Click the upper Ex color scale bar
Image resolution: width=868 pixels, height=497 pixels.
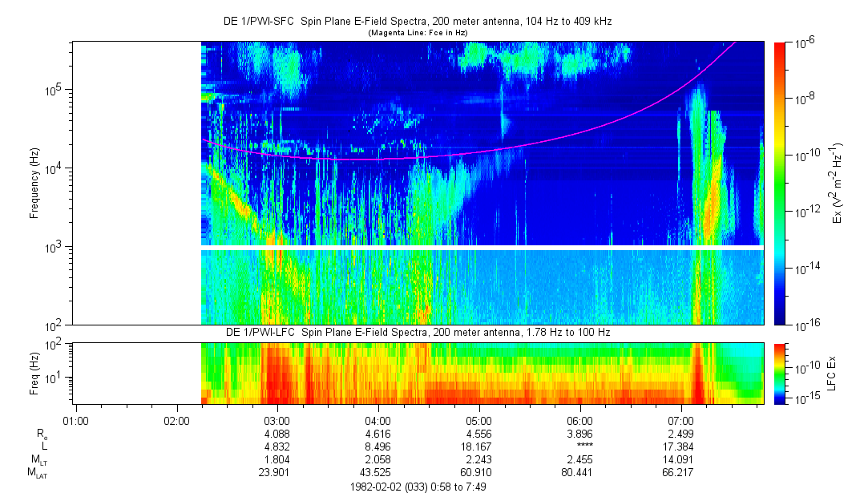tap(780, 183)
